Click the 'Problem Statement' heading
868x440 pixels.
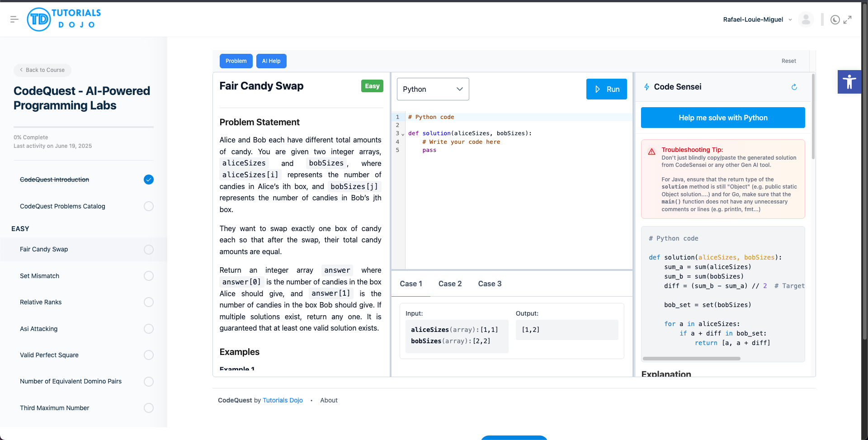pos(259,122)
